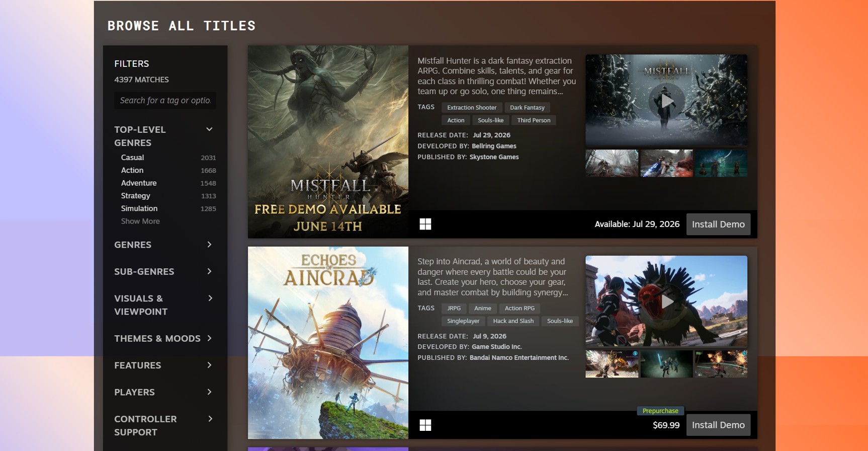Click the 'Available: Jul 29, 2026' text
The height and width of the screenshot is (451, 868).
pos(637,224)
